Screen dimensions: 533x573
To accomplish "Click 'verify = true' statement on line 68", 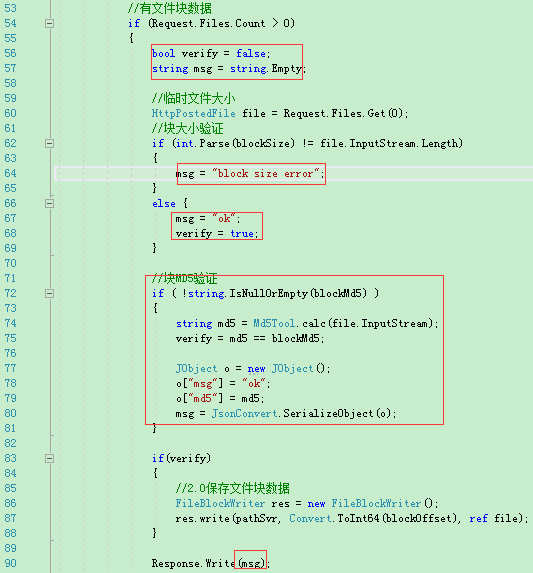I will [217, 234].
